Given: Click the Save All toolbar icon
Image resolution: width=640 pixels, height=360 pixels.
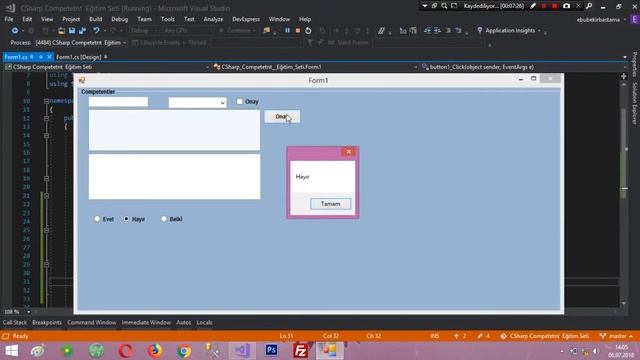Looking at the screenshot, I should pyautogui.click(x=82, y=31).
